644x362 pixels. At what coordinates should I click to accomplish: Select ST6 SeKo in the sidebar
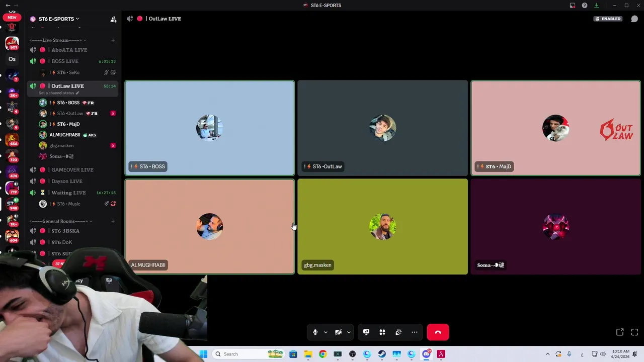78,72
